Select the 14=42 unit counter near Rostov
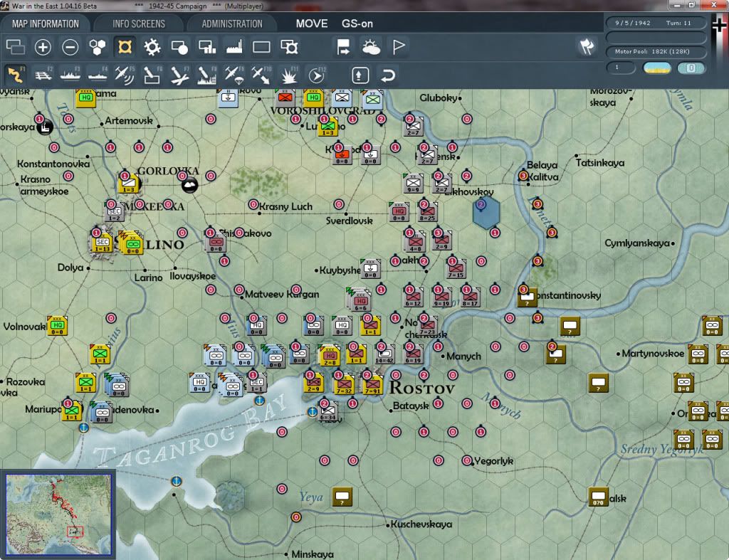This screenshot has height=560, width=729. (384, 354)
